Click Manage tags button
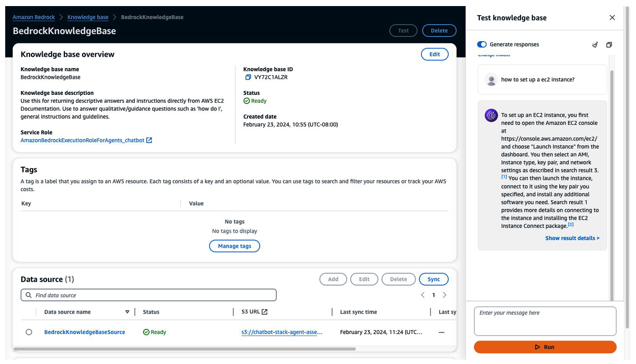 click(235, 246)
